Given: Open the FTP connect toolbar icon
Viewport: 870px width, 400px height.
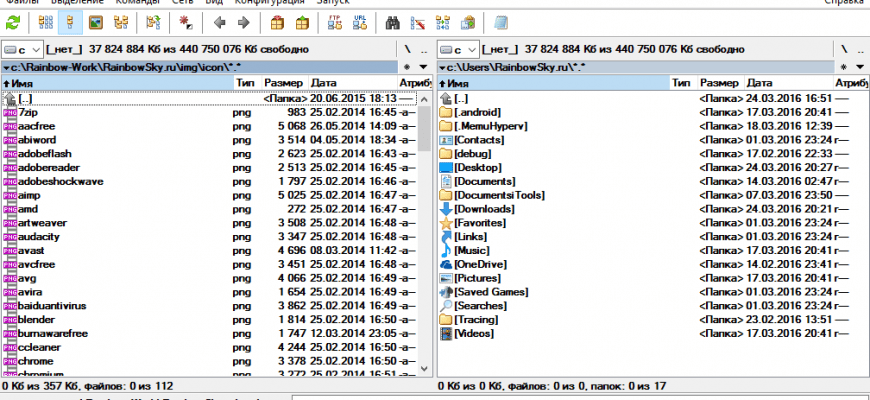Looking at the screenshot, I should [x=335, y=23].
